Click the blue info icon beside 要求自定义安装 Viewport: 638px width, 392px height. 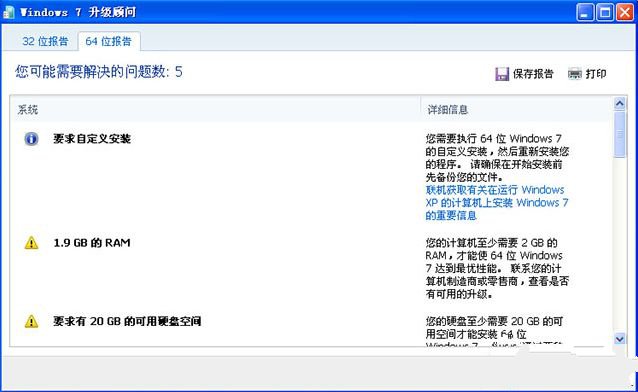pyautogui.click(x=31, y=139)
